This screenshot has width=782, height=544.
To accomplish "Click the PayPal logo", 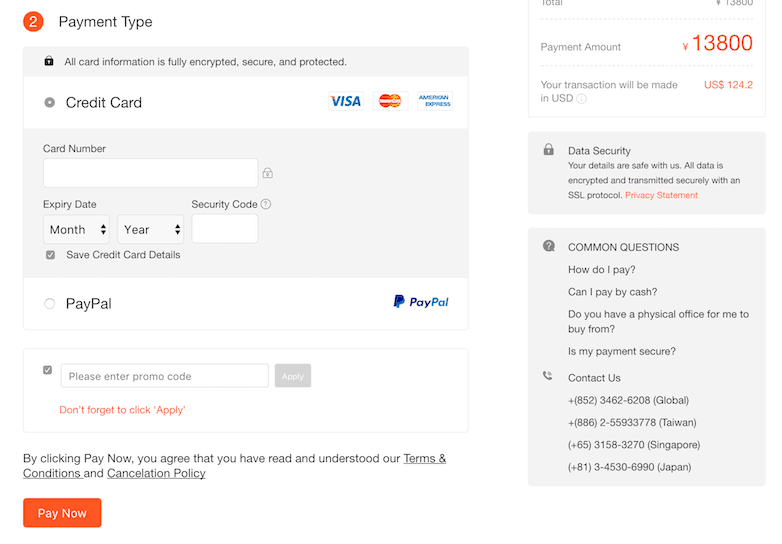I will pos(421,302).
